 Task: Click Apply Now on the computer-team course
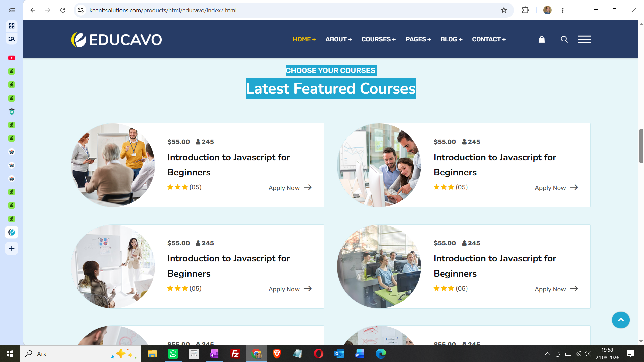click(x=556, y=188)
